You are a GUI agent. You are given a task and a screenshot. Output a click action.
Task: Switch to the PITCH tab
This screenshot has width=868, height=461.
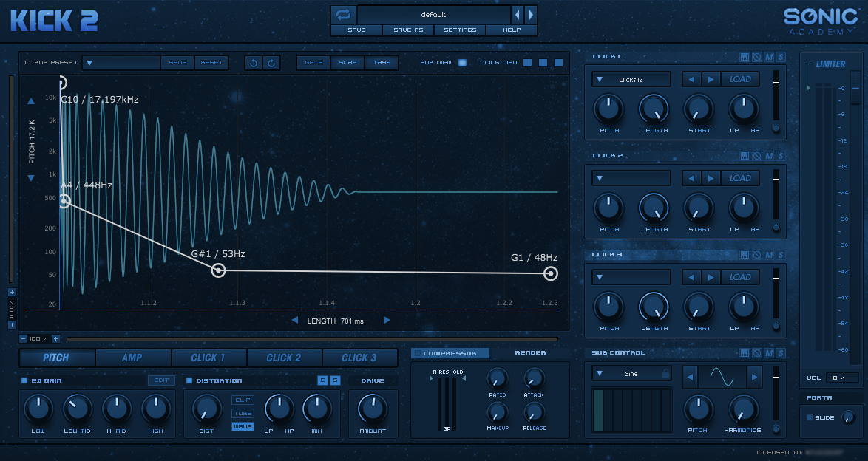click(x=56, y=358)
